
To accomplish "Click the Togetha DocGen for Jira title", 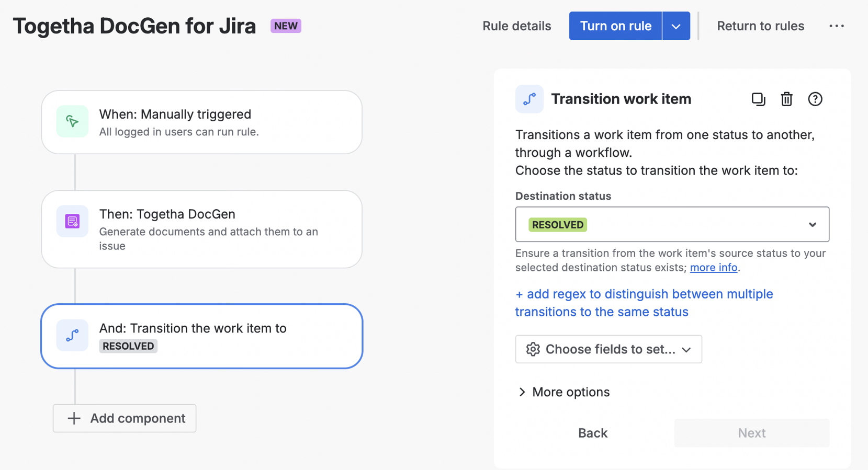I will coord(134,26).
